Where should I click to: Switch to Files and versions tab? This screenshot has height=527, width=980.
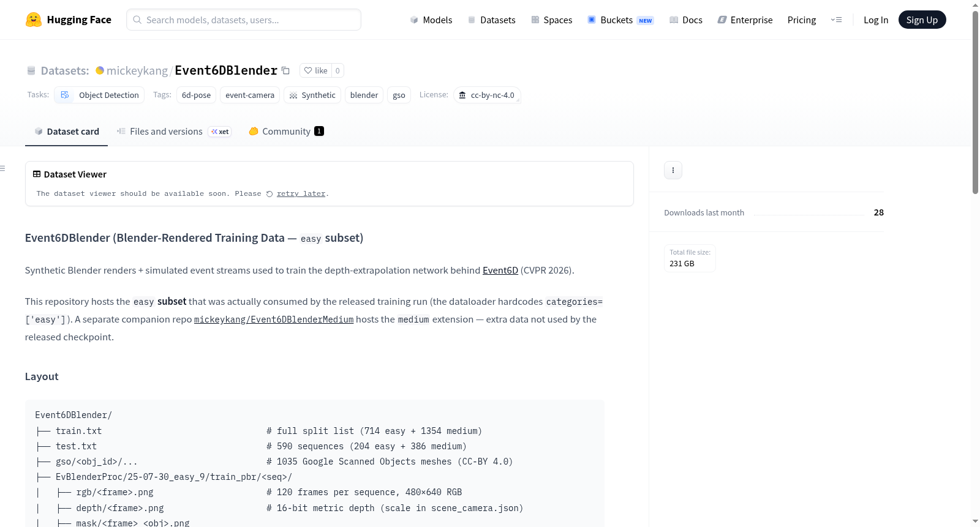pos(174,131)
